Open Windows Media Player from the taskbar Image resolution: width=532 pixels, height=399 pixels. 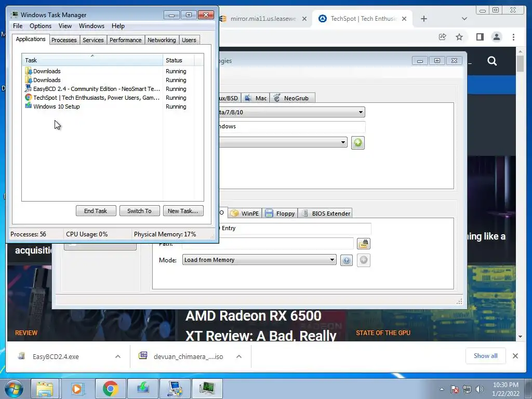pos(77,389)
